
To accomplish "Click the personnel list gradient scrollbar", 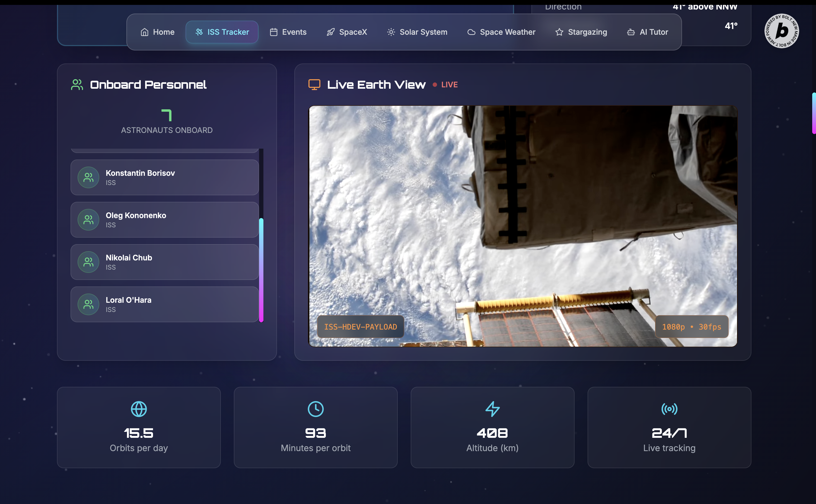I will click(261, 270).
